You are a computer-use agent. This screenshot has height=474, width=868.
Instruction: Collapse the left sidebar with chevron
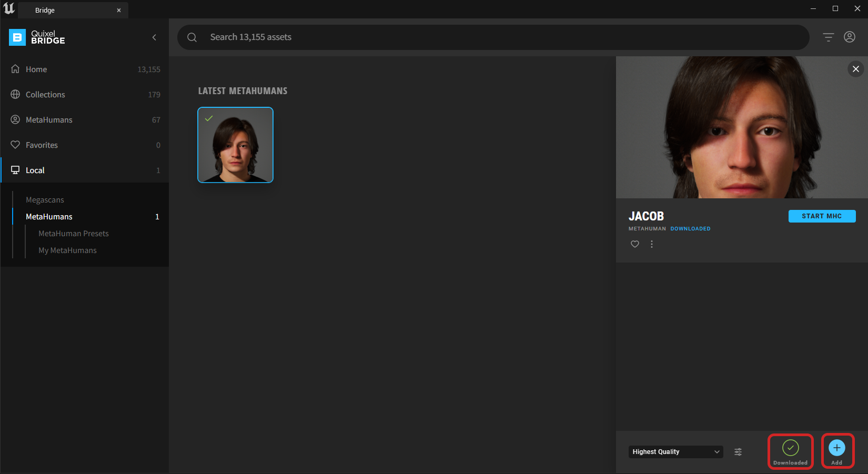click(x=154, y=37)
